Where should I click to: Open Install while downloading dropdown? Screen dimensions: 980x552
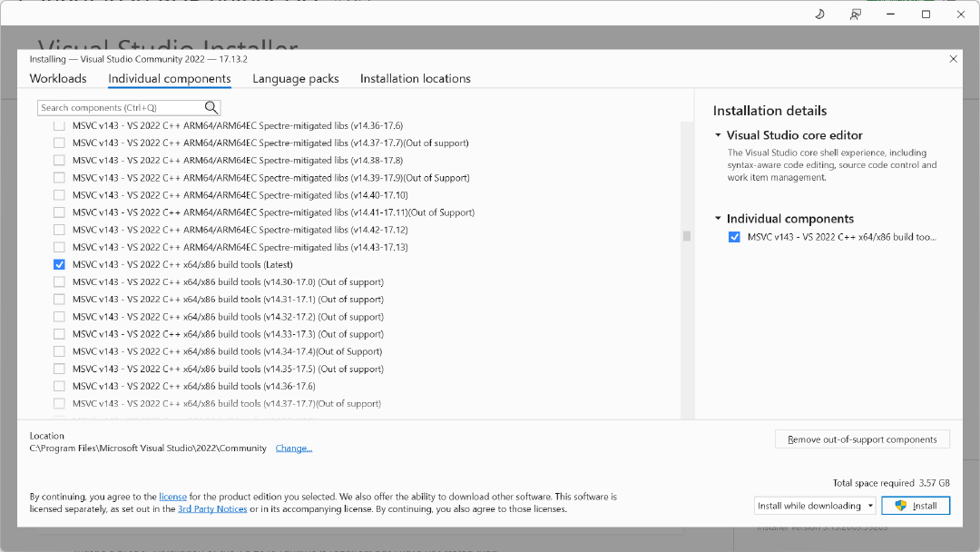click(x=815, y=506)
